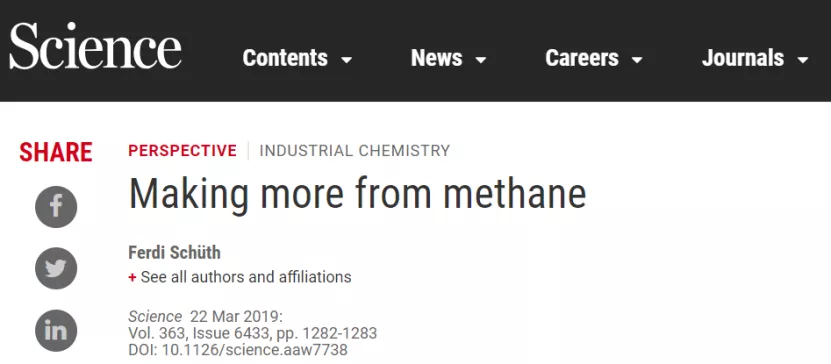The image size is (831, 364).
Task: Share the article on Twitter
Action: [x=56, y=269]
